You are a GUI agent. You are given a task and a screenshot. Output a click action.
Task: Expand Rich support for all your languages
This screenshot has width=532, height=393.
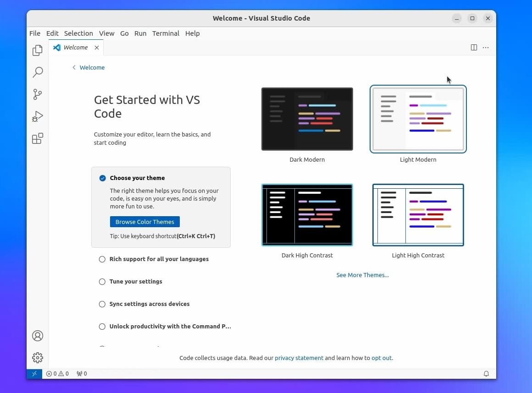tap(159, 259)
